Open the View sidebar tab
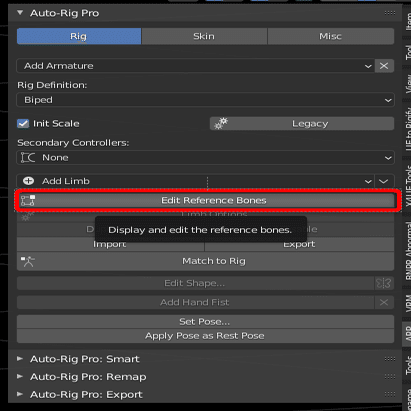This screenshot has height=411, width=411. coord(407,84)
